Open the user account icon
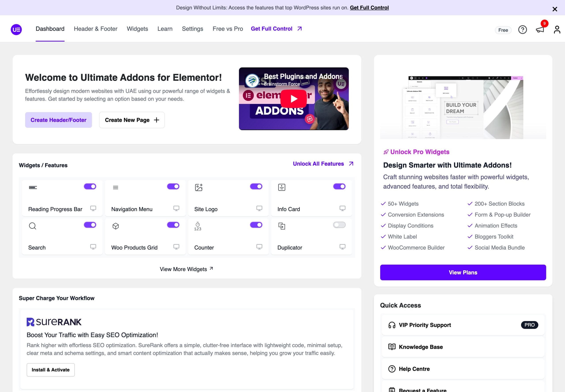 tap(557, 30)
